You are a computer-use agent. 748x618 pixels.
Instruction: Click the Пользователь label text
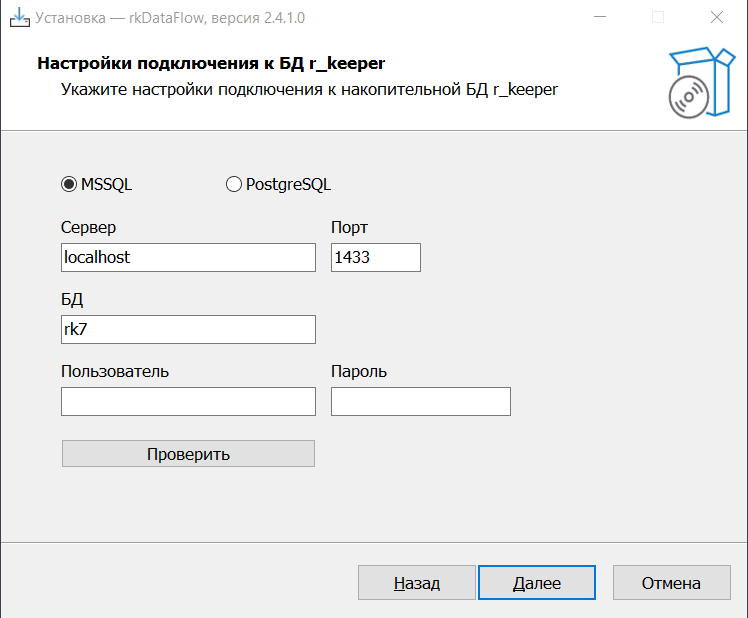point(115,372)
